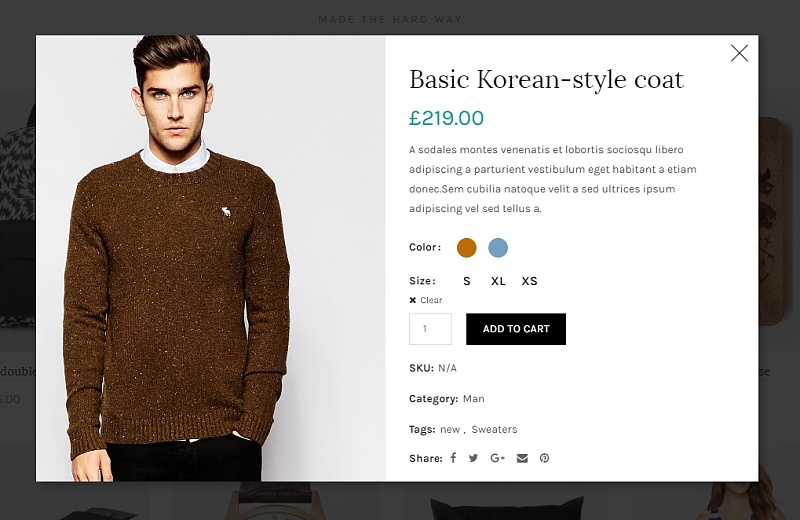Share product on Twitter

(x=474, y=458)
